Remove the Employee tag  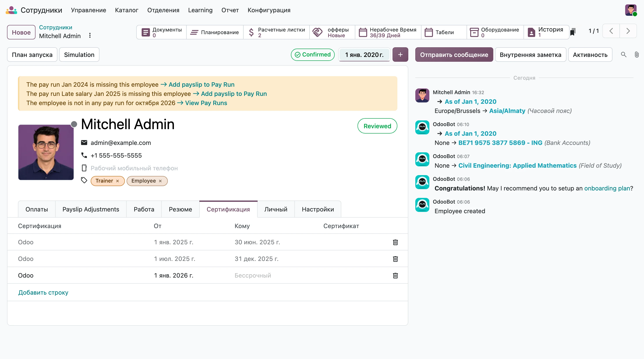tap(160, 181)
